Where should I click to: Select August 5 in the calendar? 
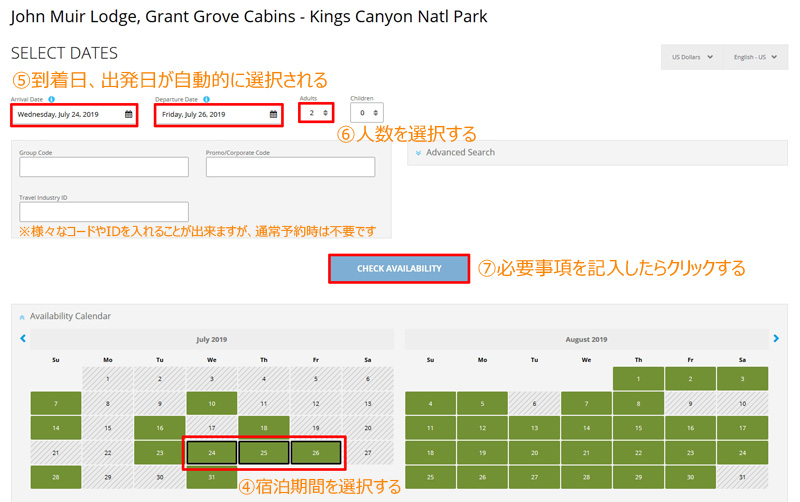pos(483,404)
